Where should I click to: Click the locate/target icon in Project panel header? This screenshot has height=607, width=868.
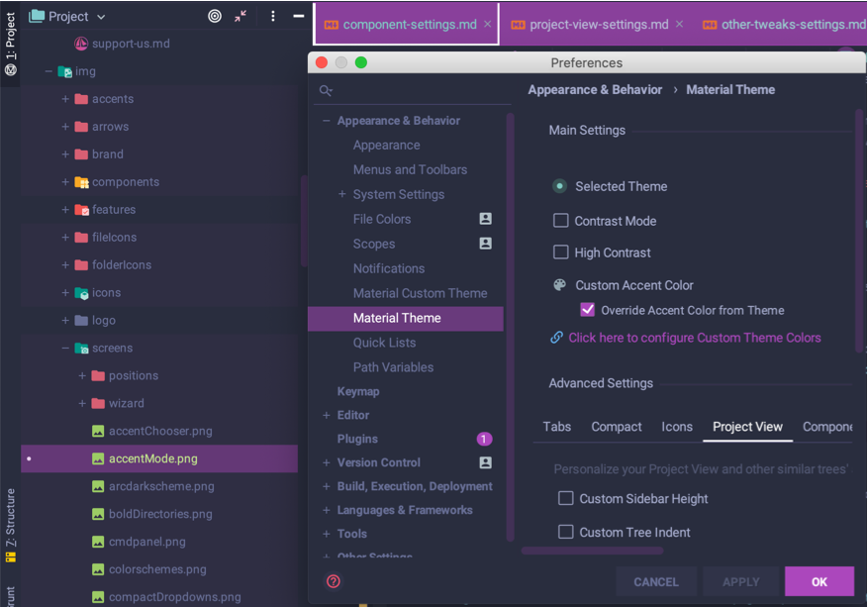[x=215, y=16]
